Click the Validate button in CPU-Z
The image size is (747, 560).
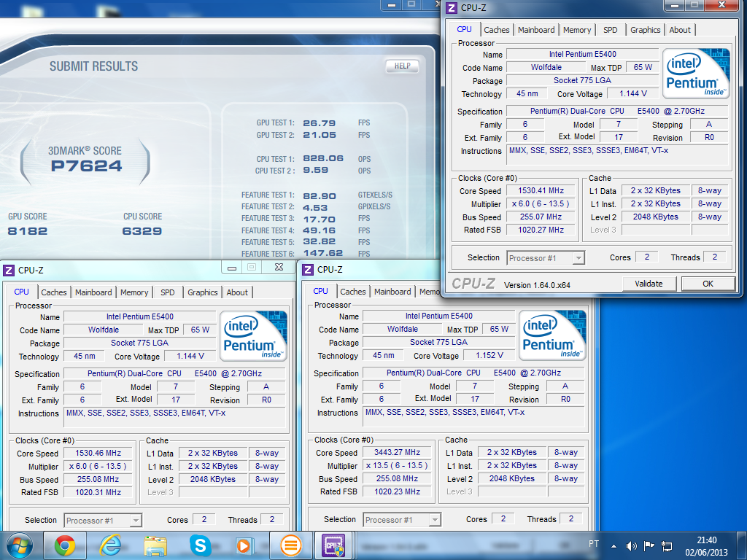pyautogui.click(x=649, y=284)
